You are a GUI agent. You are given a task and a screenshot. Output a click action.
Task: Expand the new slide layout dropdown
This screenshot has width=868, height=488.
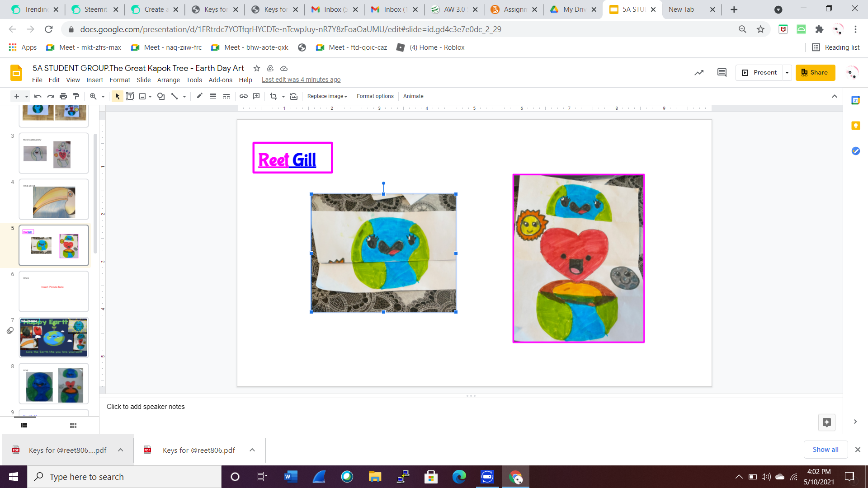tap(27, 96)
